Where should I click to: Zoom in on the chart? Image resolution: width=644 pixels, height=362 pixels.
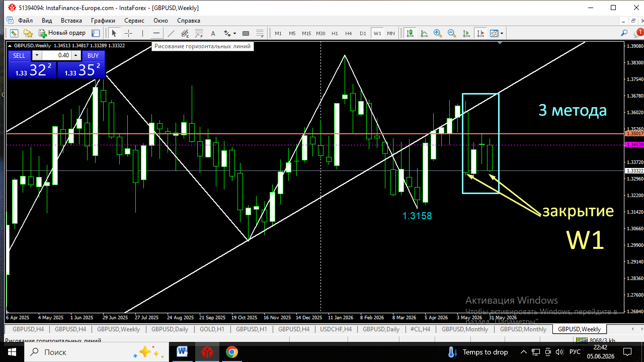tap(438, 33)
